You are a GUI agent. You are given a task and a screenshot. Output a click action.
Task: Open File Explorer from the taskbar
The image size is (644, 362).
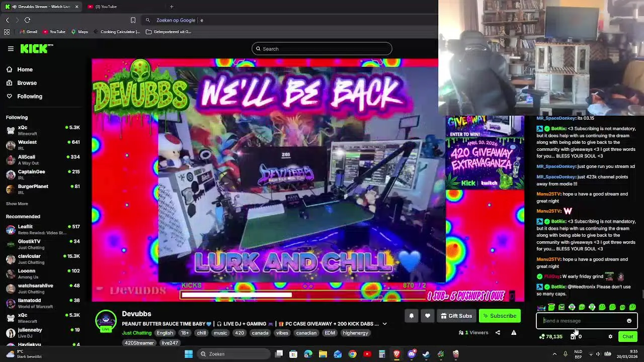click(323, 354)
